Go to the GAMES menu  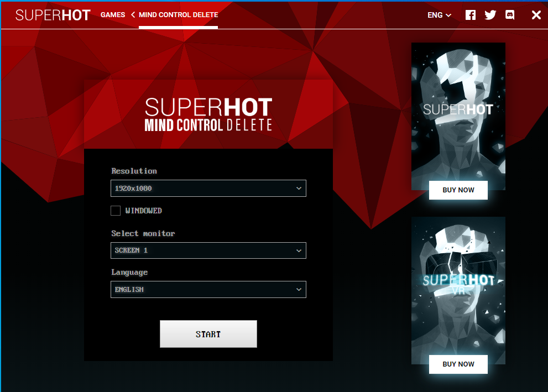(113, 15)
